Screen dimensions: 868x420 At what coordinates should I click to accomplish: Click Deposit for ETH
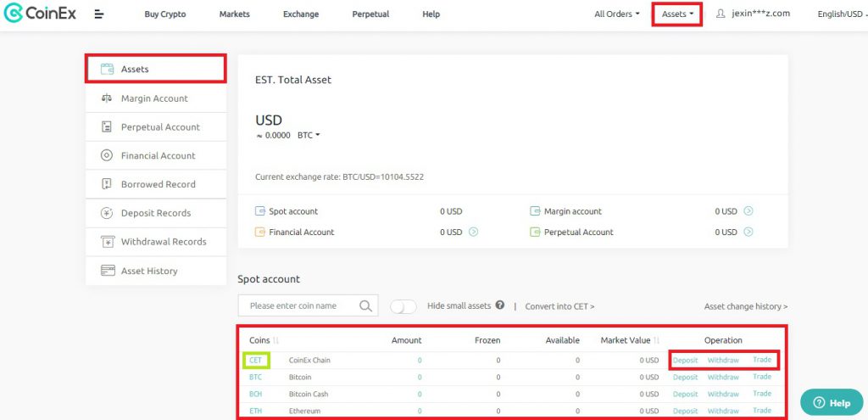685,411
